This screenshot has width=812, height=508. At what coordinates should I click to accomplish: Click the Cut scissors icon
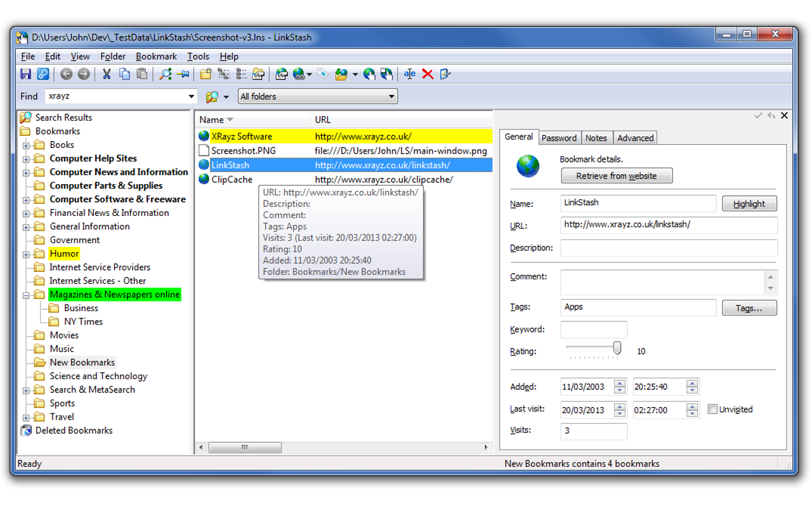click(x=107, y=74)
